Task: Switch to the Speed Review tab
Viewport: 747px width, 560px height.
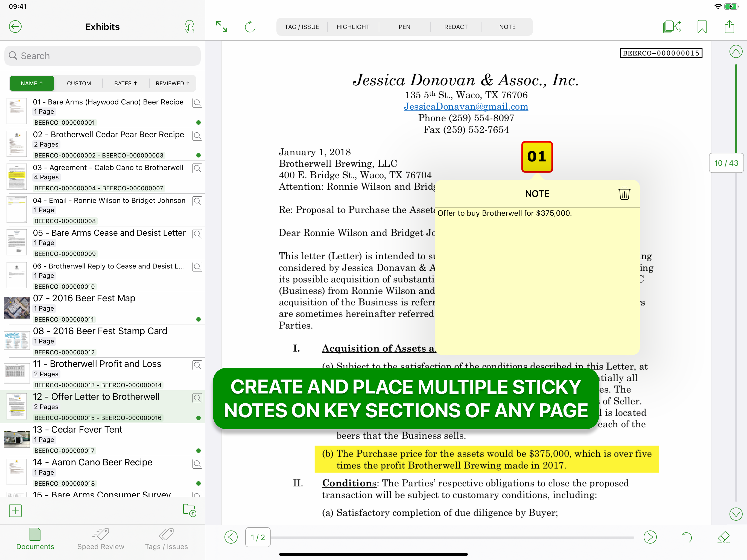Action: pyautogui.click(x=101, y=539)
